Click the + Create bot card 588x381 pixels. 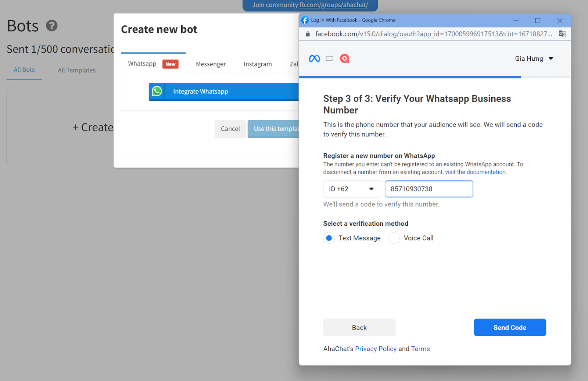coord(61,127)
